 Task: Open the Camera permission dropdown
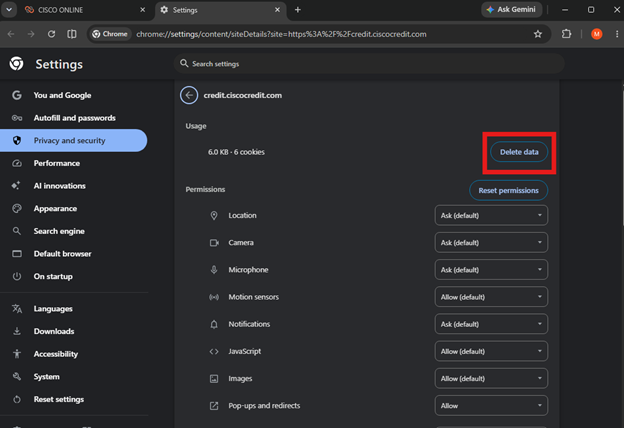(491, 243)
